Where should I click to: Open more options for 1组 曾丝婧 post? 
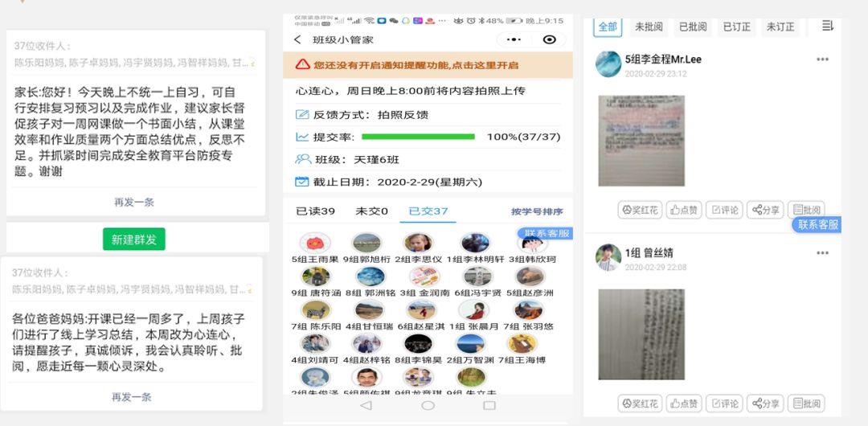(823, 253)
